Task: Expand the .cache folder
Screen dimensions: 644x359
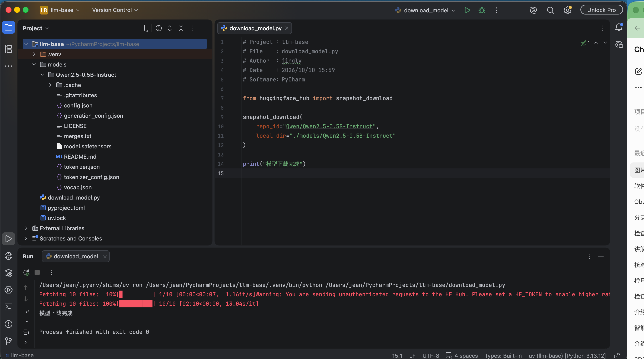Action: (50, 85)
